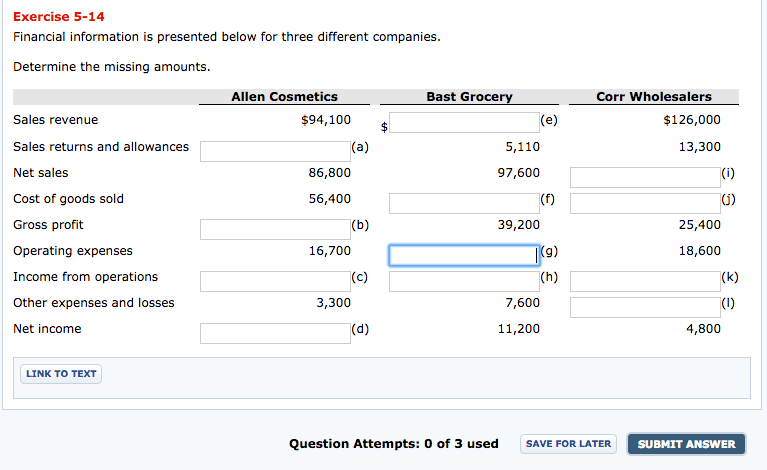
Task: Select the Allen Cosmetics column header
Action: click(x=284, y=96)
